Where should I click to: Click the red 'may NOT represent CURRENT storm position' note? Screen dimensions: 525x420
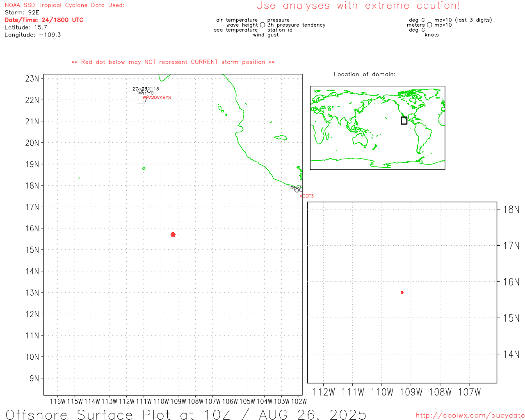tap(173, 62)
